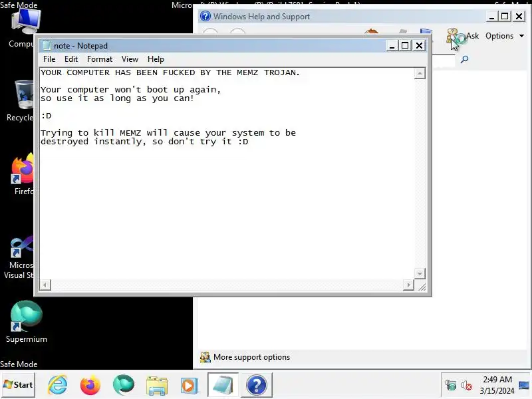Click the Help and Support title bar question icon
This screenshot has width=532, height=399.
205,16
